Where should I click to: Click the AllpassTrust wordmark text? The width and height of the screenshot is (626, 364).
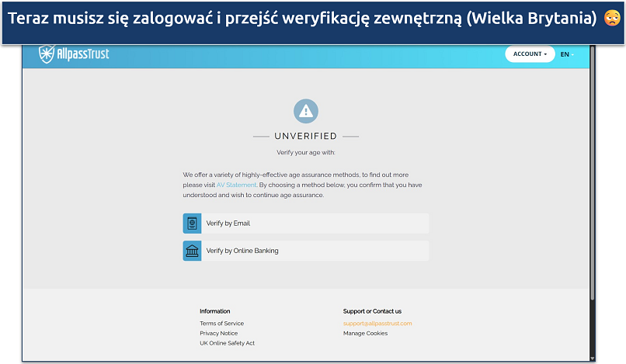(x=82, y=55)
